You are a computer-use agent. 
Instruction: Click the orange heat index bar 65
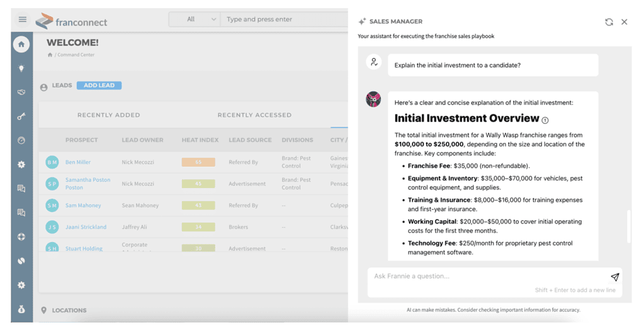(x=198, y=162)
